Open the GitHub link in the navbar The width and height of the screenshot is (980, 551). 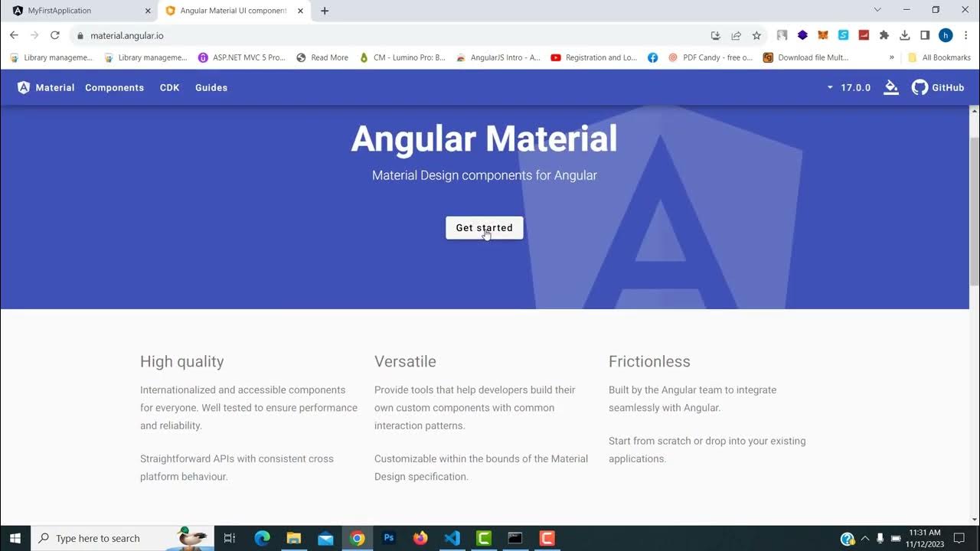pos(938,87)
